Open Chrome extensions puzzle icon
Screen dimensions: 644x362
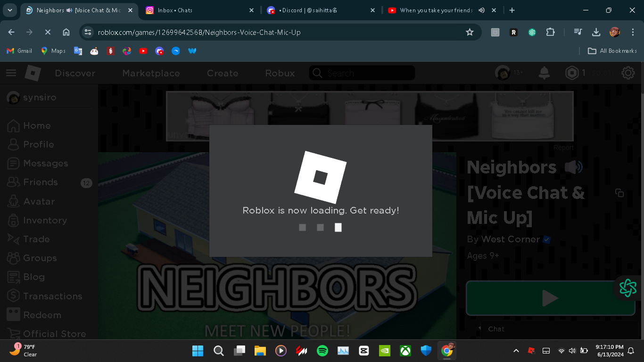tap(550, 32)
